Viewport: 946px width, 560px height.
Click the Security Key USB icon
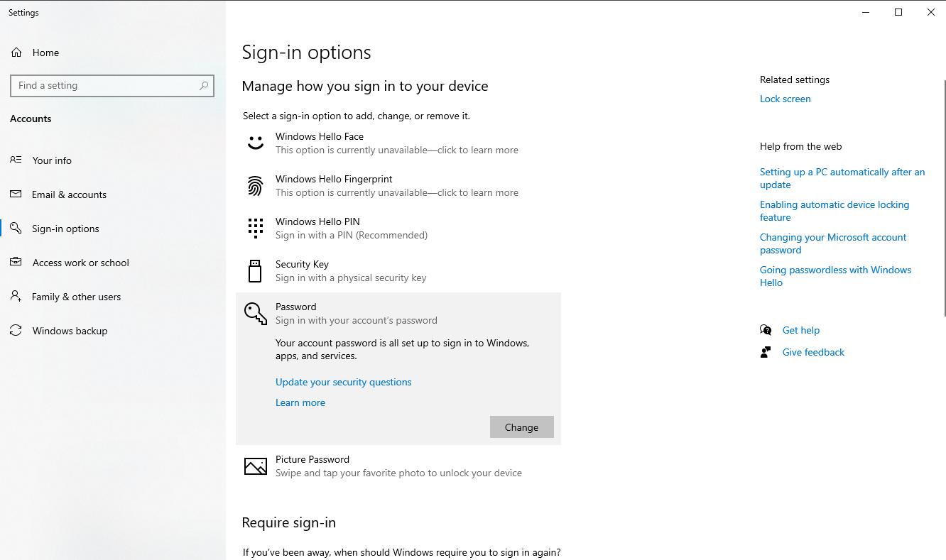tap(255, 270)
